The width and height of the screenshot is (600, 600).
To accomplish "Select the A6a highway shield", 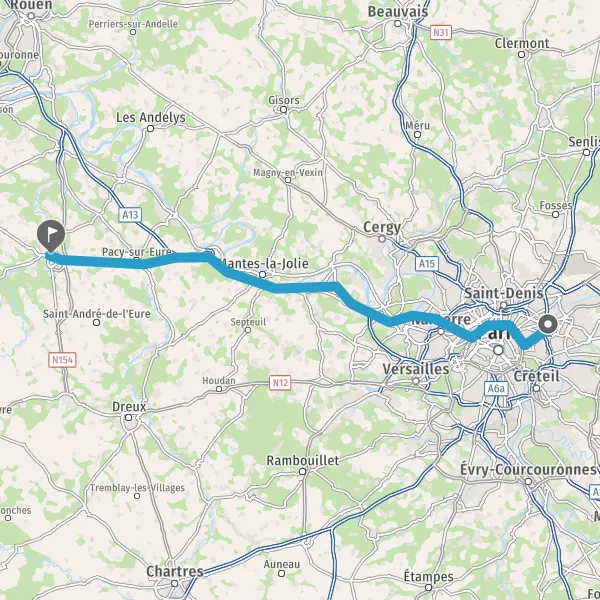I will pos(496,389).
